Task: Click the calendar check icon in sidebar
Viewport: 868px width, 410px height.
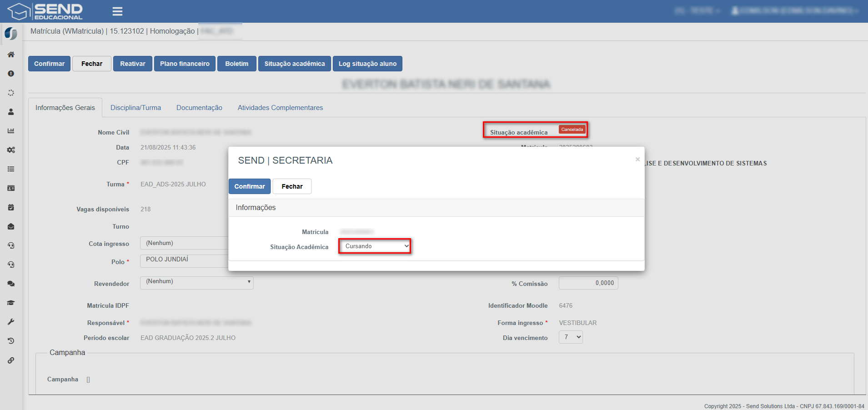Action: click(x=11, y=207)
